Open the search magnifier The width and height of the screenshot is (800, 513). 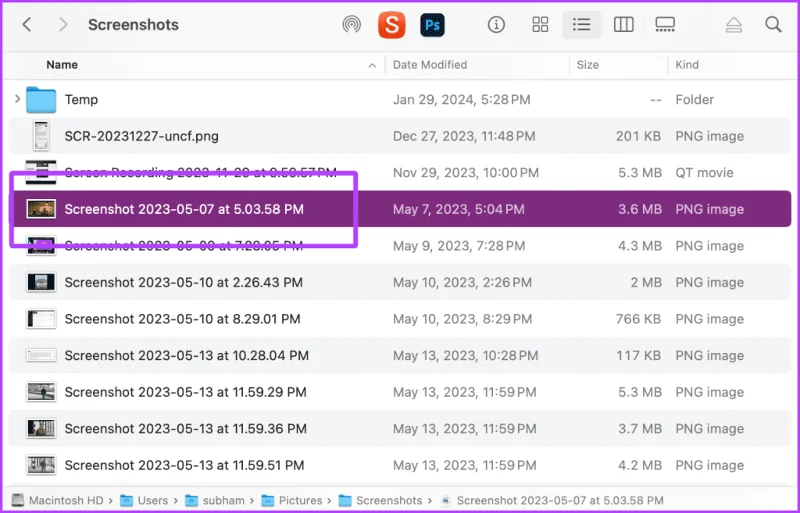773,24
